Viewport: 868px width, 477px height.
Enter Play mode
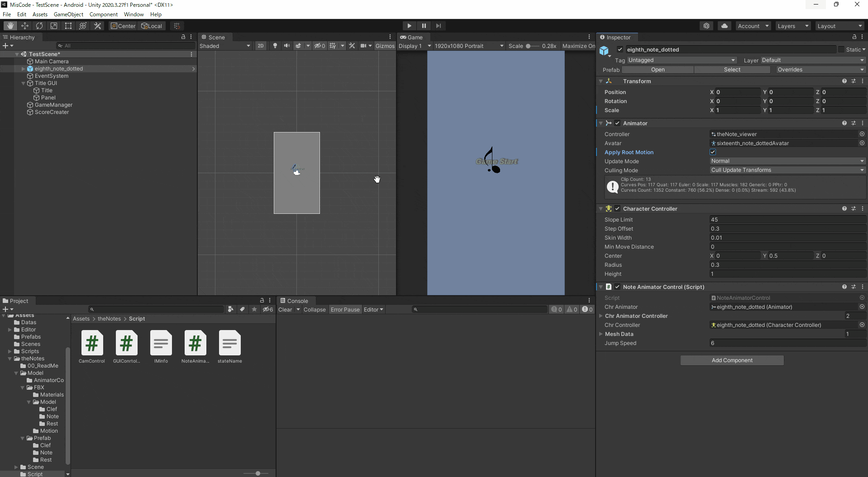point(409,26)
